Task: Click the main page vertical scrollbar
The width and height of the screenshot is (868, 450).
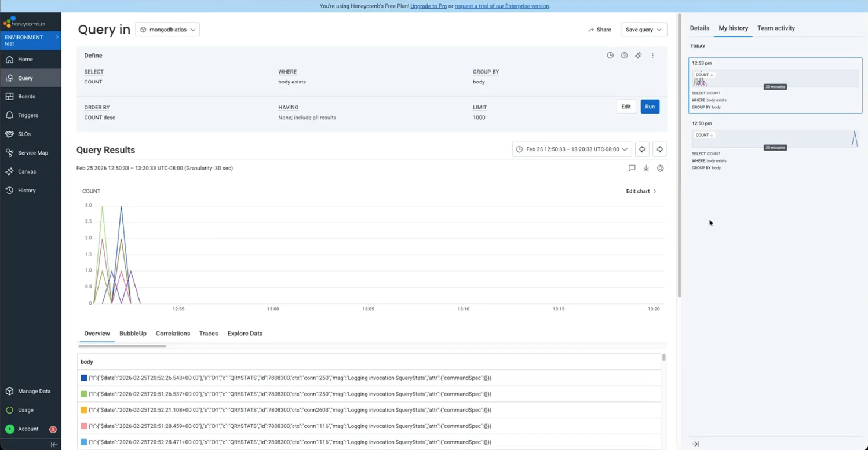Action: click(x=679, y=156)
